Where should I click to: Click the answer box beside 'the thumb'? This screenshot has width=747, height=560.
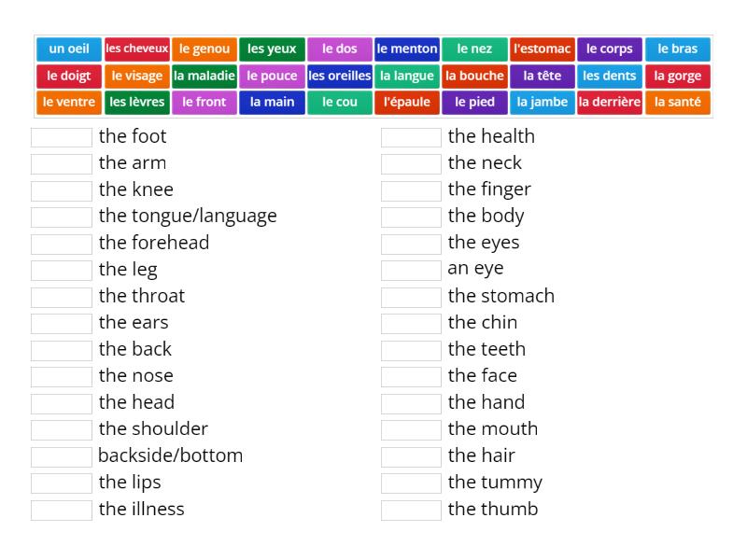coord(409,510)
